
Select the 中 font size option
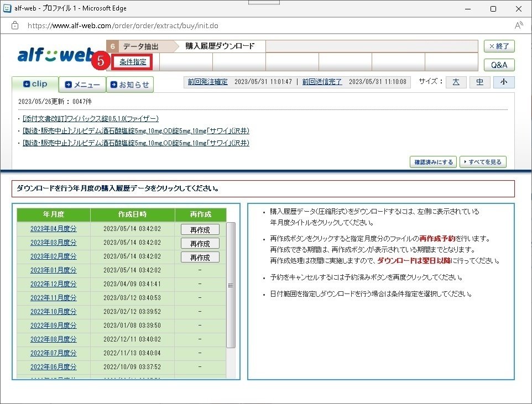point(479,82)
